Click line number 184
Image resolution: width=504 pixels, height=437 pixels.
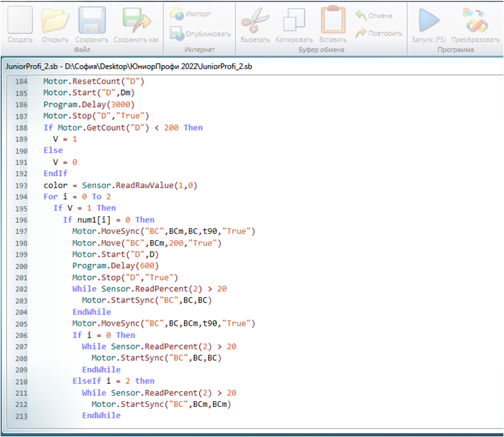[x=21, y=82]
